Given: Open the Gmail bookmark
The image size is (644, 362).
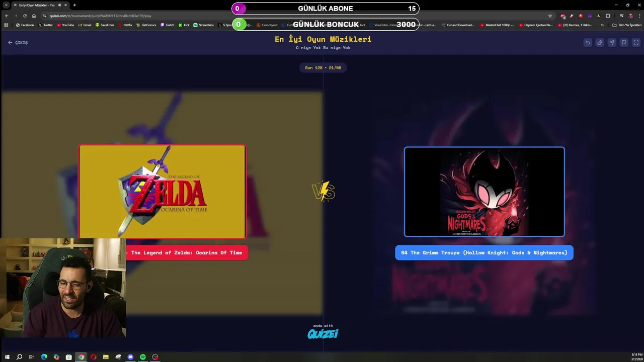Looking at the screenshot, I should point(85,25).
